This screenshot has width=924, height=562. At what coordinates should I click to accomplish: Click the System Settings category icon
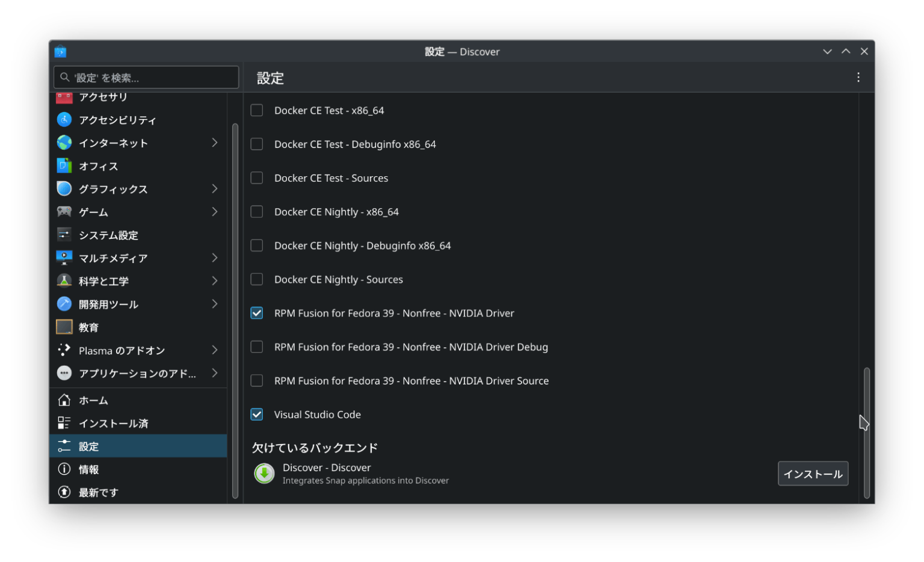coord(64,235)
